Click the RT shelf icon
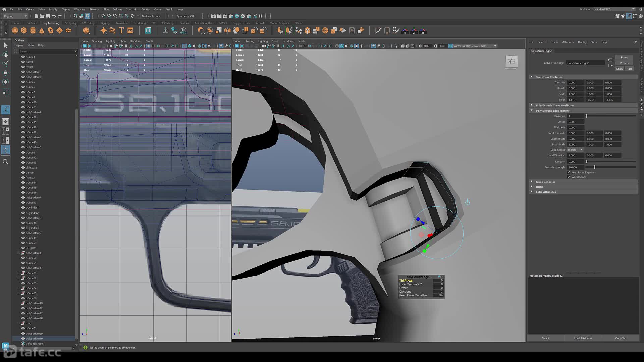 pos(423,31)
